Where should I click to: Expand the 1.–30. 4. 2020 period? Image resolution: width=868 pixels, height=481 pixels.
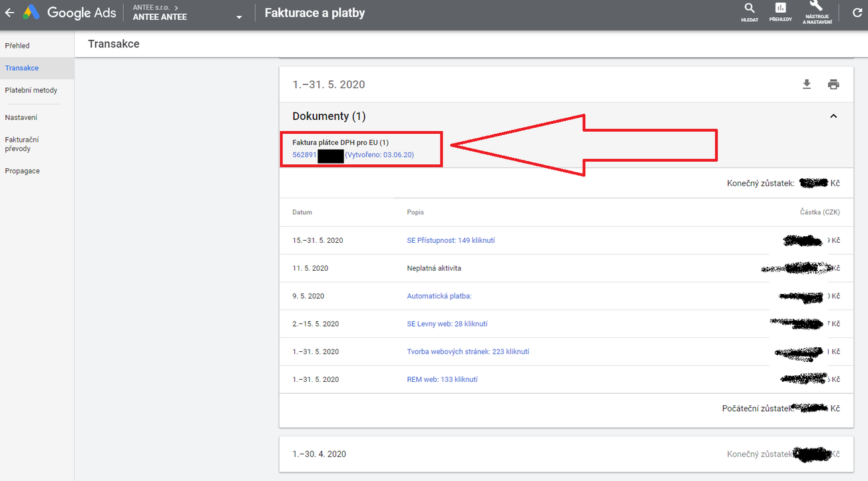click(x=320, y=454)
